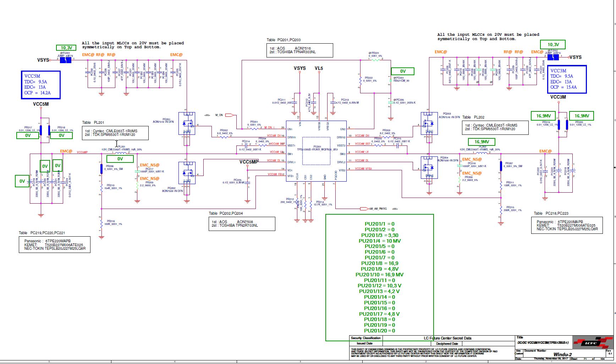This screenshot has height=364, width=616.
Task: Select the PJ202 jumper near right VSYS
Action: [x=553, y=57]
